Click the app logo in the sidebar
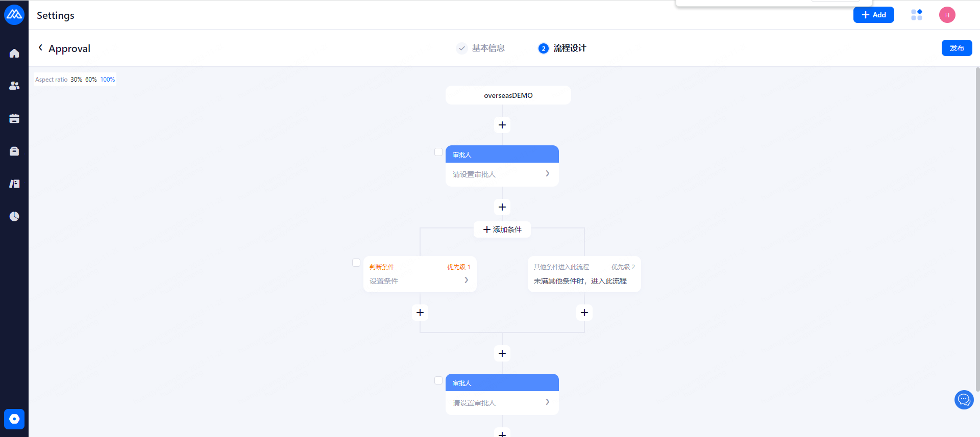 coord(14,15)
